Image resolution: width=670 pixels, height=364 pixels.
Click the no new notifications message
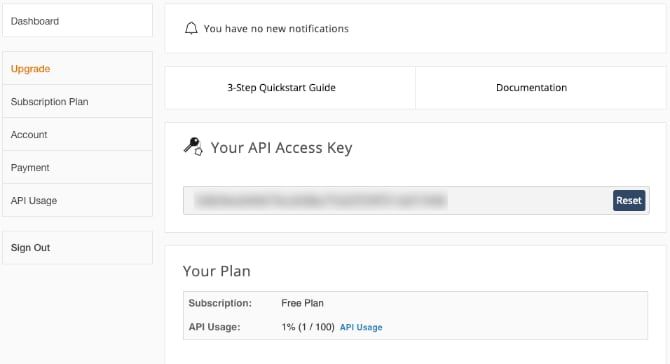tap(276, 29)
